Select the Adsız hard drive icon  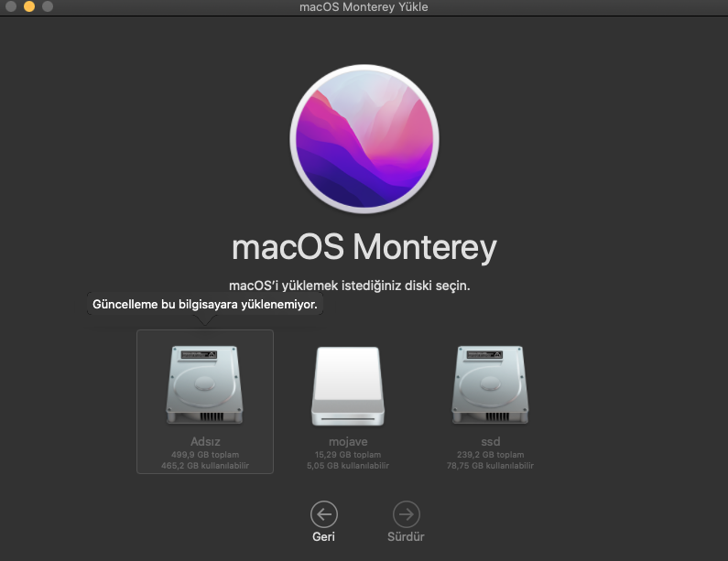tap(204, 384)
